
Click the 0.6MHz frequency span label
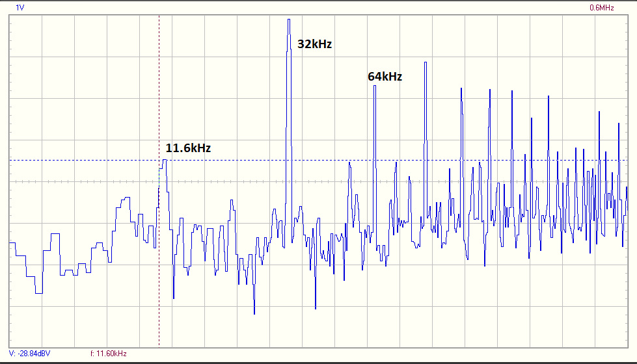click(x=602, y=8)
